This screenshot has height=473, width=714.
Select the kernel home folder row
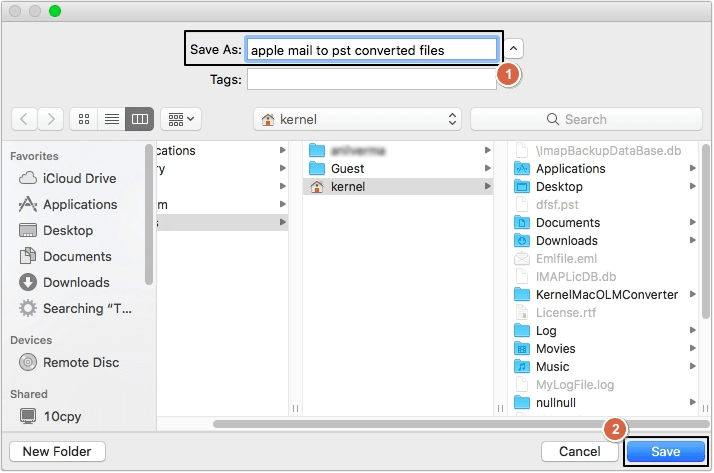click(x=398, y=187)
